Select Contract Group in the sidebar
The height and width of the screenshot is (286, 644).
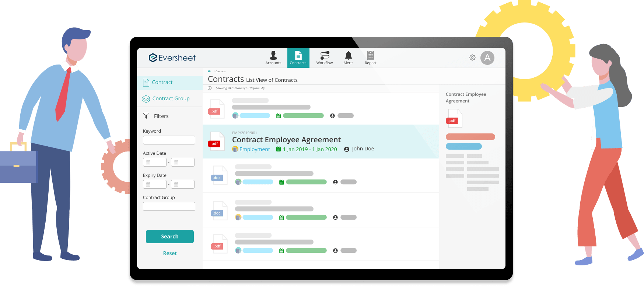171,99
